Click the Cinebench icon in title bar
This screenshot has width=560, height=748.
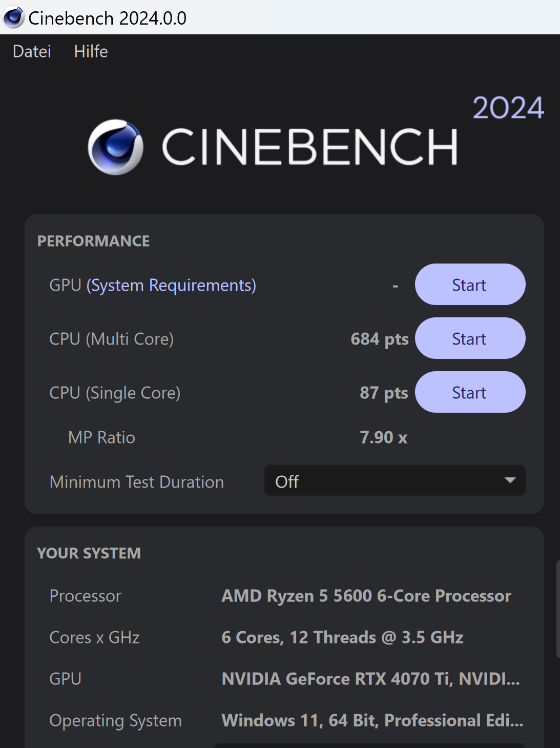[13, 18]
